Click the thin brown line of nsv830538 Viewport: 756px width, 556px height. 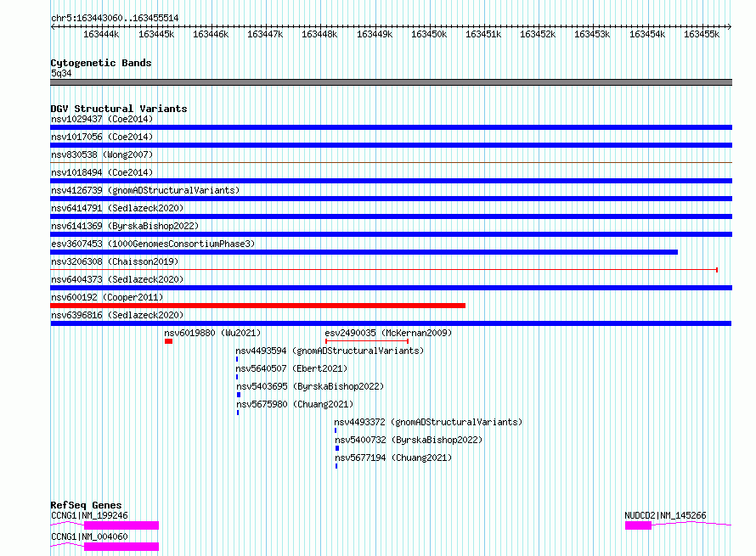[391, 163]
